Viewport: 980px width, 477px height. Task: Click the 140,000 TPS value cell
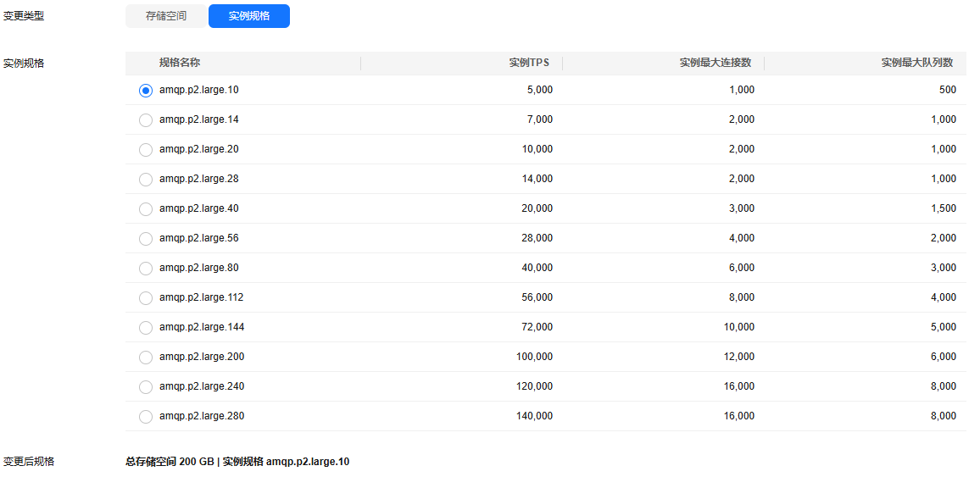pos(534,416)
